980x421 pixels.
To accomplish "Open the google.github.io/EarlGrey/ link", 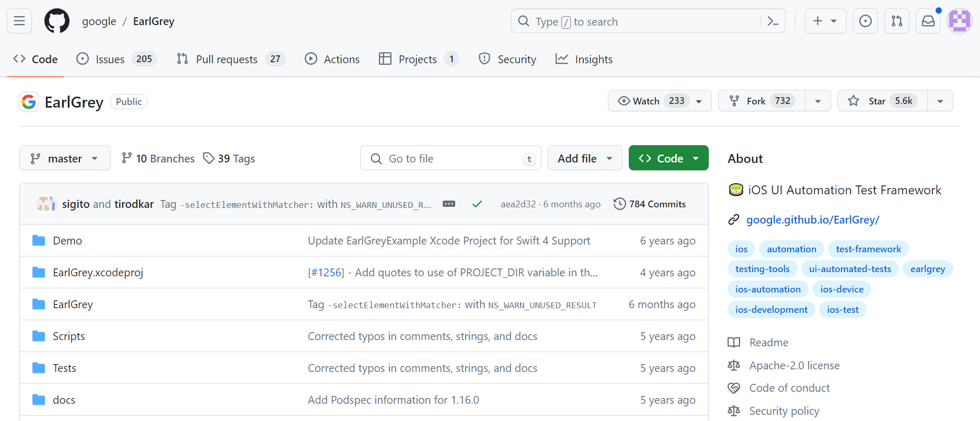I will pos(812,220).
